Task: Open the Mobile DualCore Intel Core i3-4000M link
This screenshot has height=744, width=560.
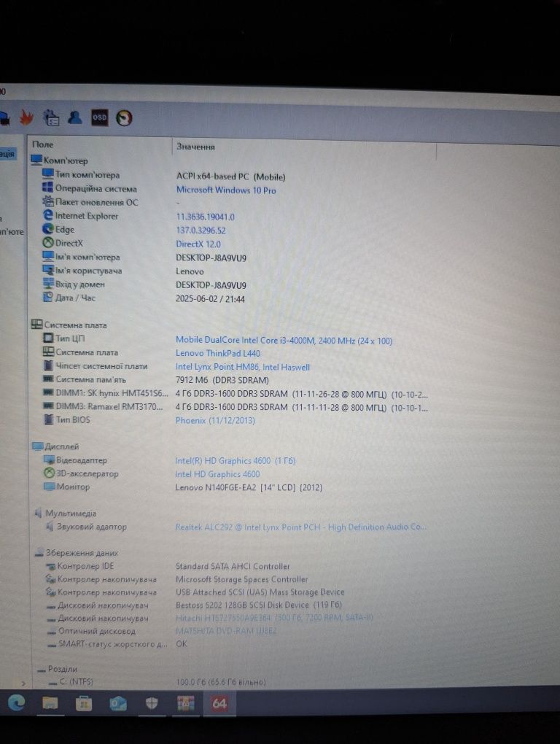Action: [284, 340]
